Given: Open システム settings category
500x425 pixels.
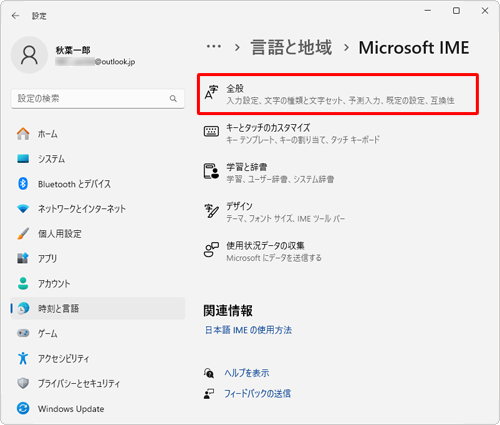Looking at the screenshot, I should point(98,159).
